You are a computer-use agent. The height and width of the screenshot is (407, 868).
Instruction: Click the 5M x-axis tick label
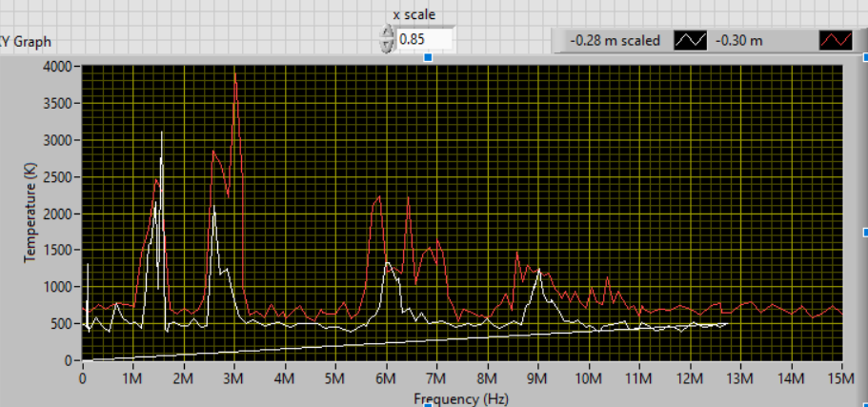click(x=335, y=378)
